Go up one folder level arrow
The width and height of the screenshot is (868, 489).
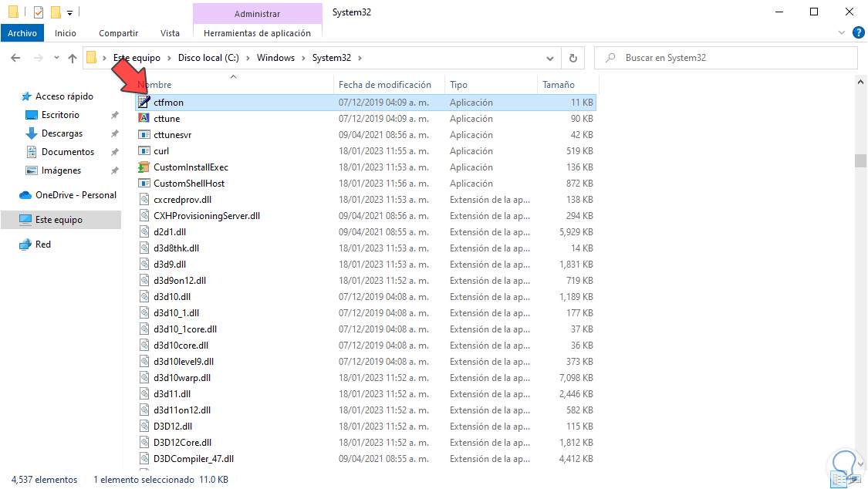point(73,58)
